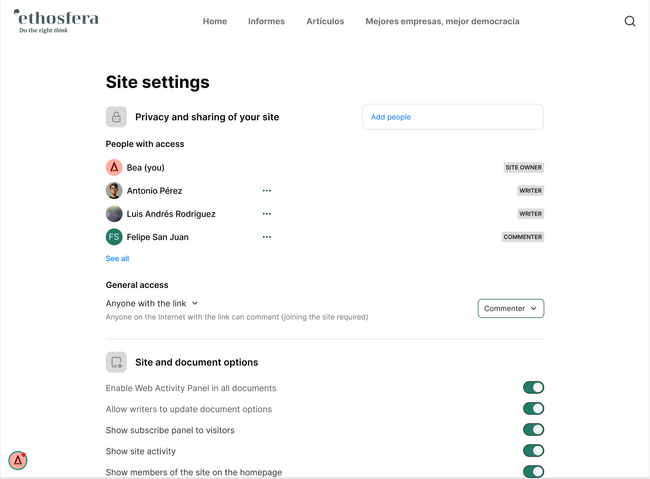Open the Anyone with the link dropdown

[152, 303]
